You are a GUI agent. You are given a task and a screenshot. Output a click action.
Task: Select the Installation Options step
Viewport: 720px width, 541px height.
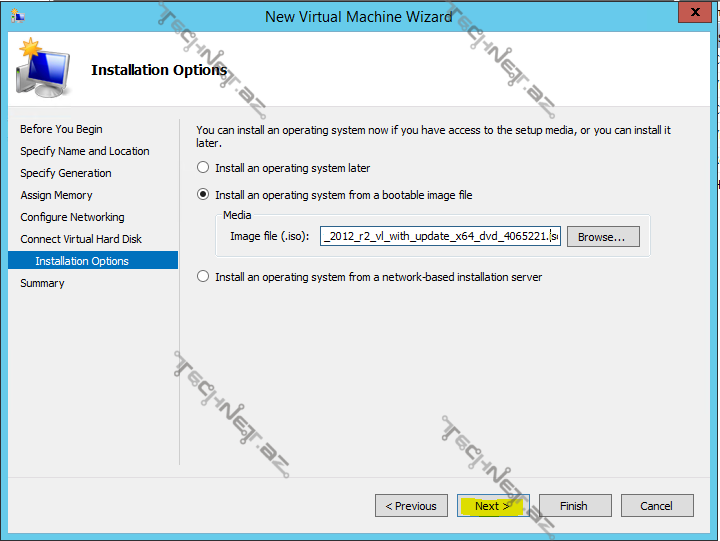82,261
